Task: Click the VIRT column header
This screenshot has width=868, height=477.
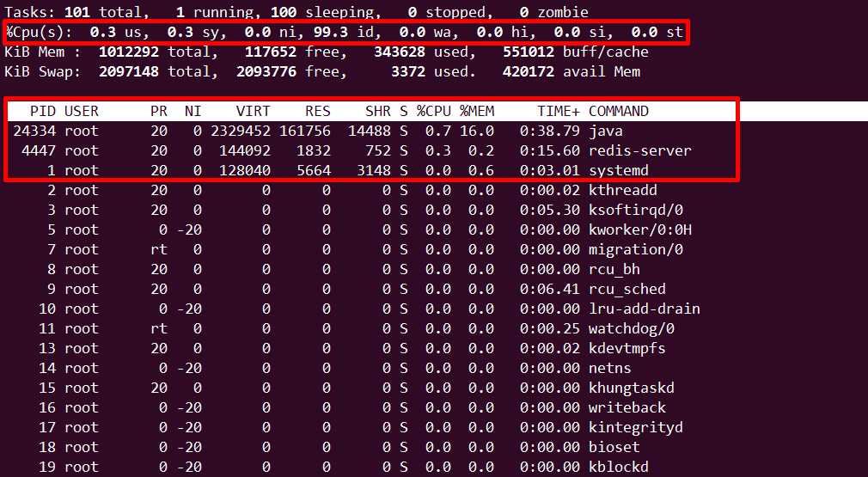Action: pyautogui.click(x=253, y=111)
